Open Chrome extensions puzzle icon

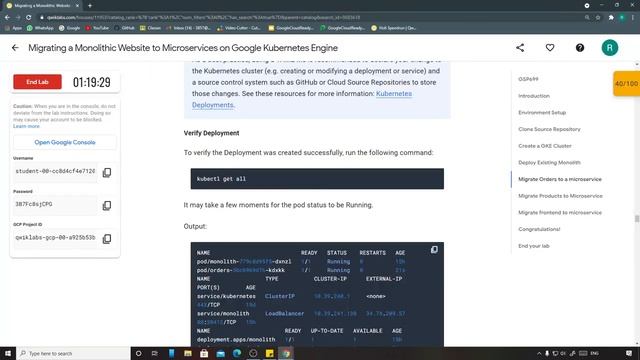click(611, 18)
